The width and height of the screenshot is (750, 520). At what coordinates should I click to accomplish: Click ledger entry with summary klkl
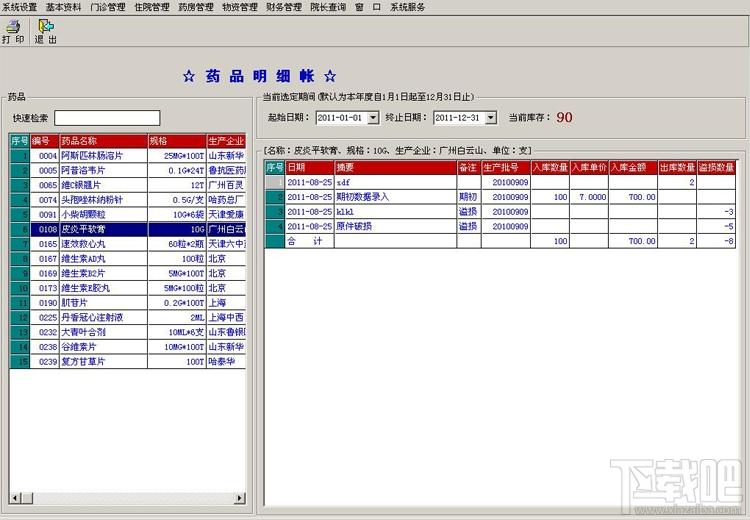coord(500,211)
